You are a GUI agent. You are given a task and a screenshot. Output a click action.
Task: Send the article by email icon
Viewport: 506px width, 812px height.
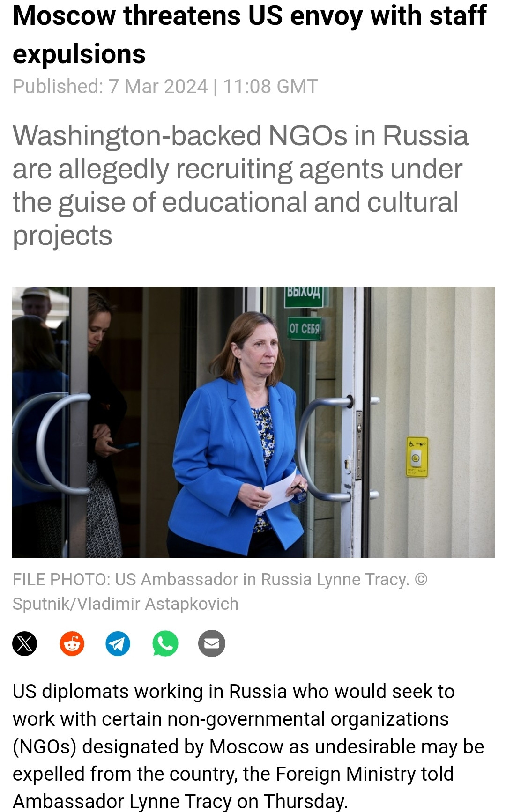tap(212, 643)
